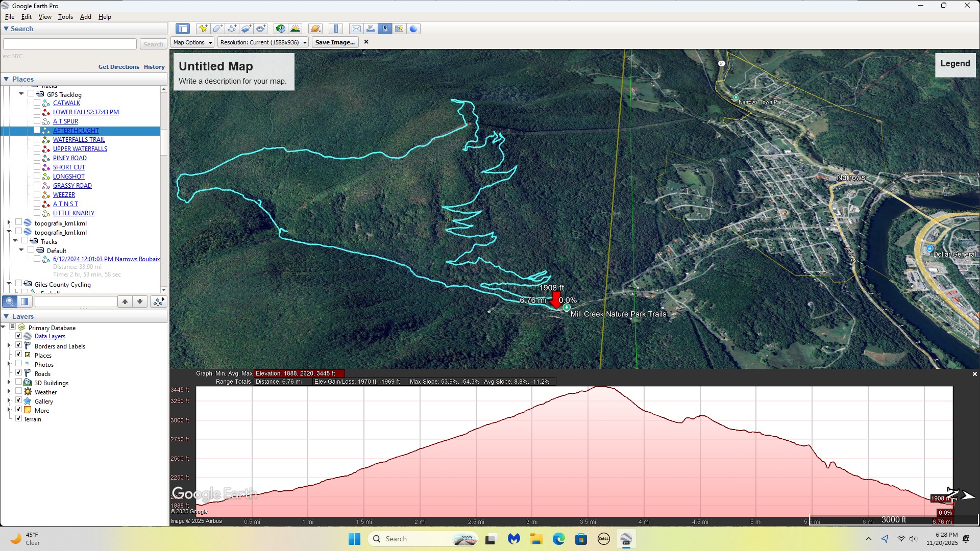Select the Add Polygon tool
This screenshot has height=551, width=980.
pyautogui.click(x=217, y=29)
